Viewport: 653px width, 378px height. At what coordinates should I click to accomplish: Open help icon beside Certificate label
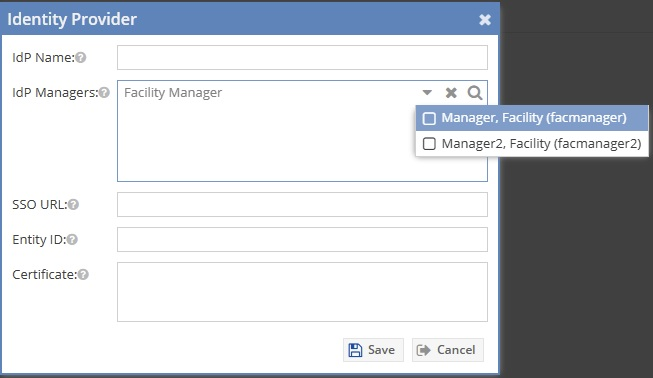coord(83,274)
